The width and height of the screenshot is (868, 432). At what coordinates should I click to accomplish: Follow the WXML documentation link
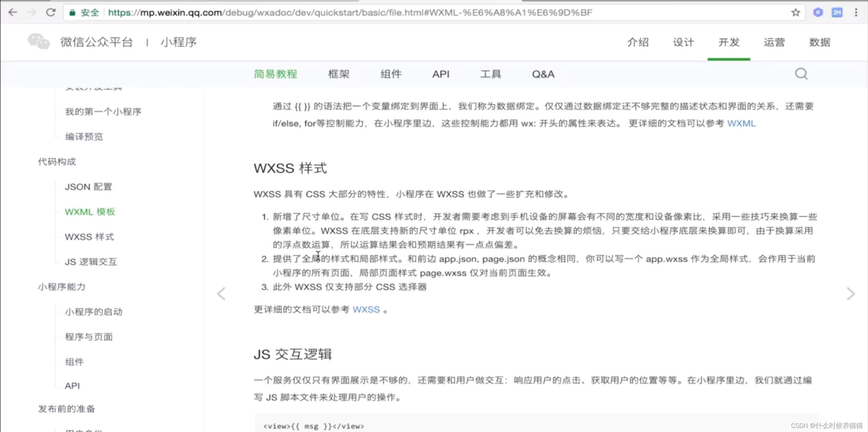pos(741,123)
